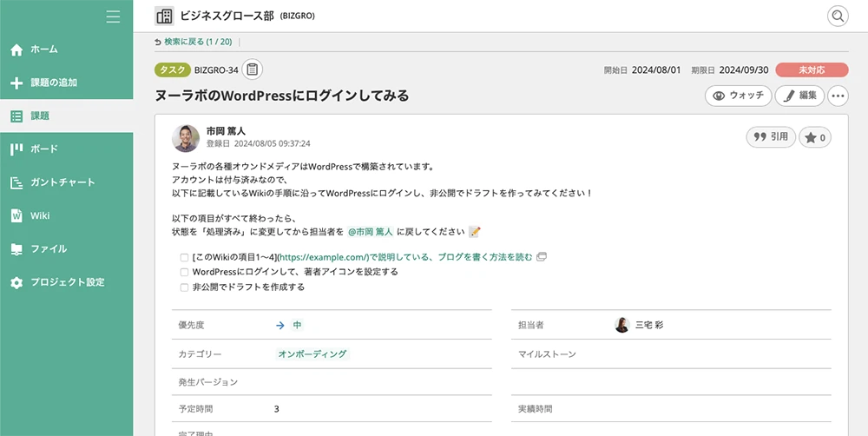This screenshot has width=868, height=436.
Task: Click the star button to star the issue
Action: click(x=815, y=137)
